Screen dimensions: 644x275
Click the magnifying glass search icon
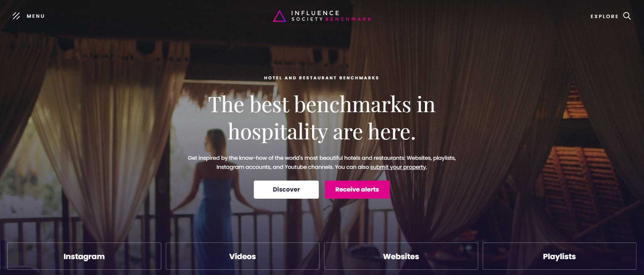627,16
